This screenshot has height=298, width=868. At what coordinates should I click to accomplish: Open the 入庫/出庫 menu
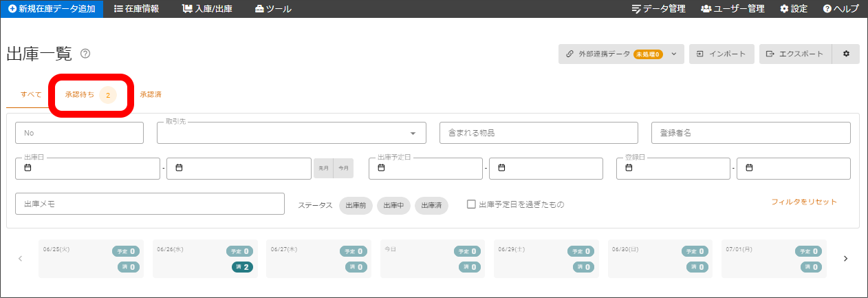(208, 9)
